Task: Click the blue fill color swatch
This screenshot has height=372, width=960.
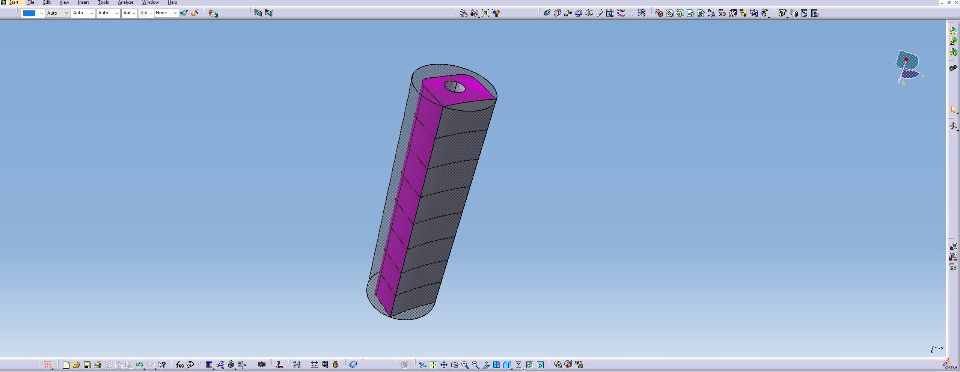Action: [29, 13]
